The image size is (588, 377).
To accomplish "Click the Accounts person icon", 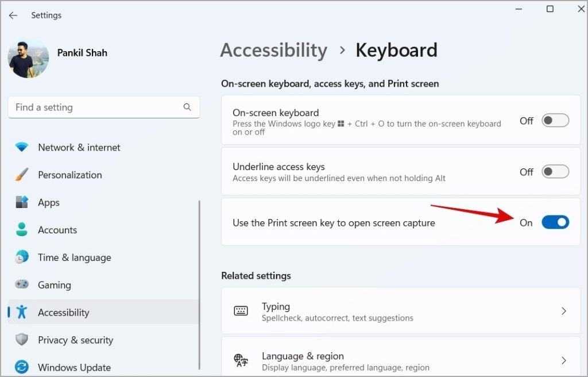I will [22, 229].
